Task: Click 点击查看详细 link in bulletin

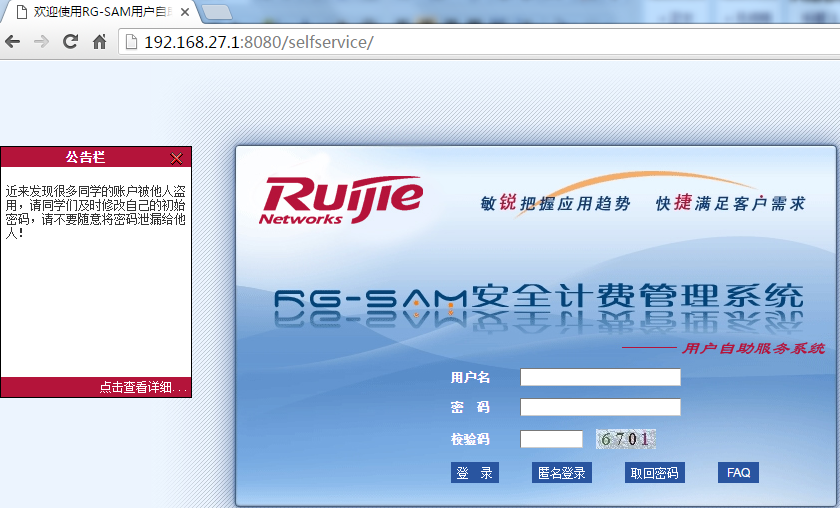Action: tap(143, 388)
